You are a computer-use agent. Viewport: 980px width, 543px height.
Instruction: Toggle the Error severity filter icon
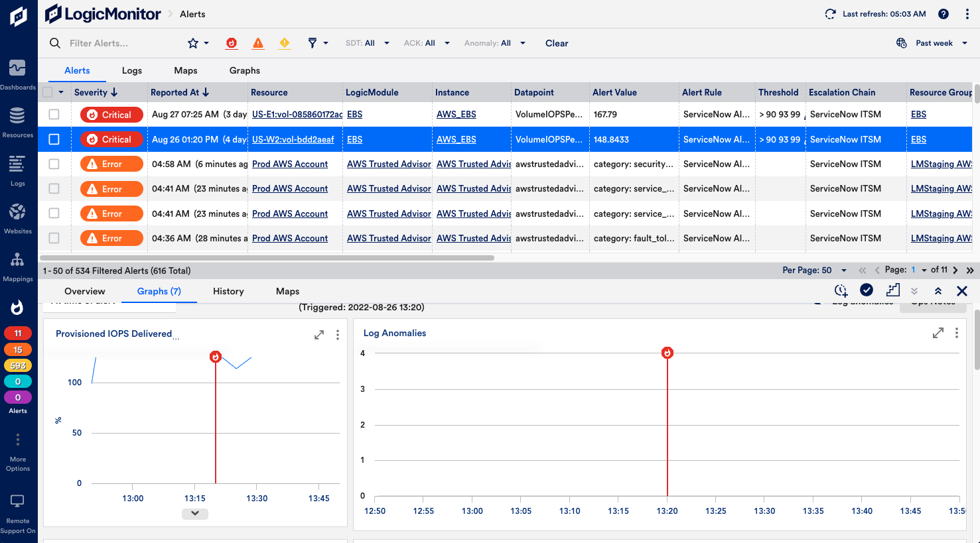[x=257, y=42]
